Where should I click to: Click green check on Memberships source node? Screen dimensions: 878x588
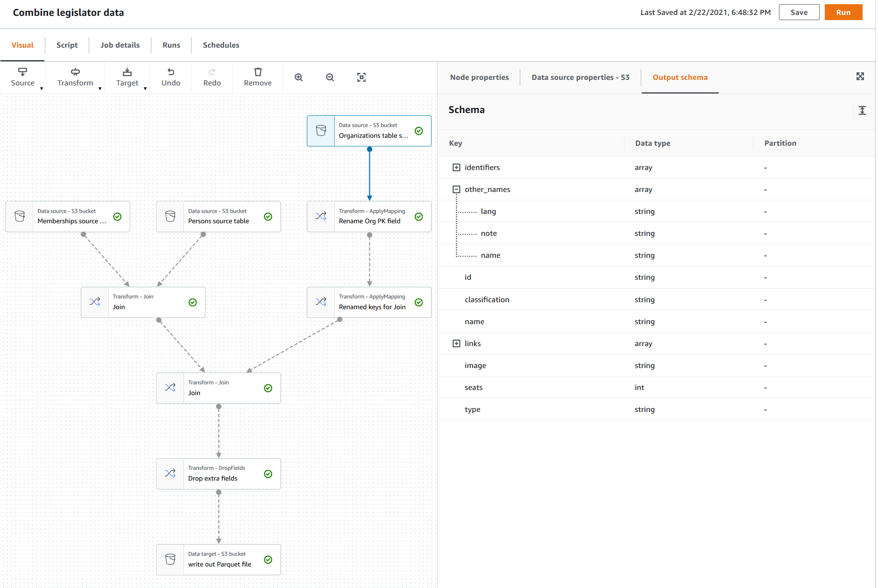tap(118, 217)
